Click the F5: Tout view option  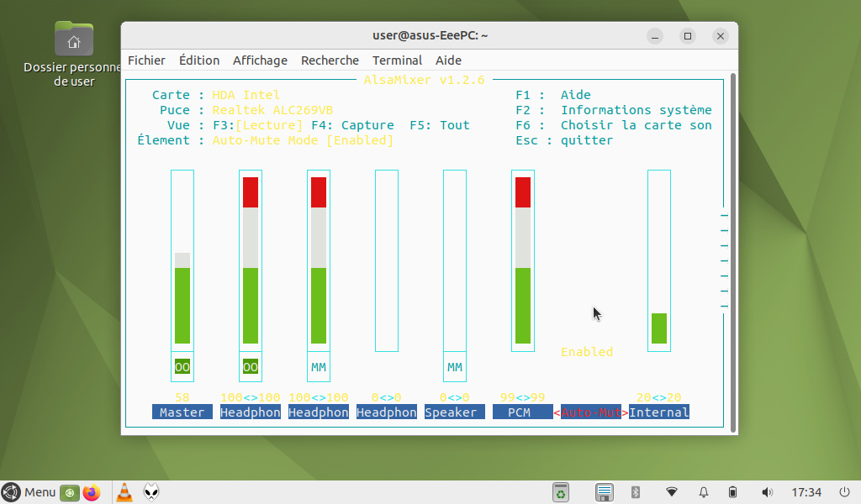pos(440,125)
